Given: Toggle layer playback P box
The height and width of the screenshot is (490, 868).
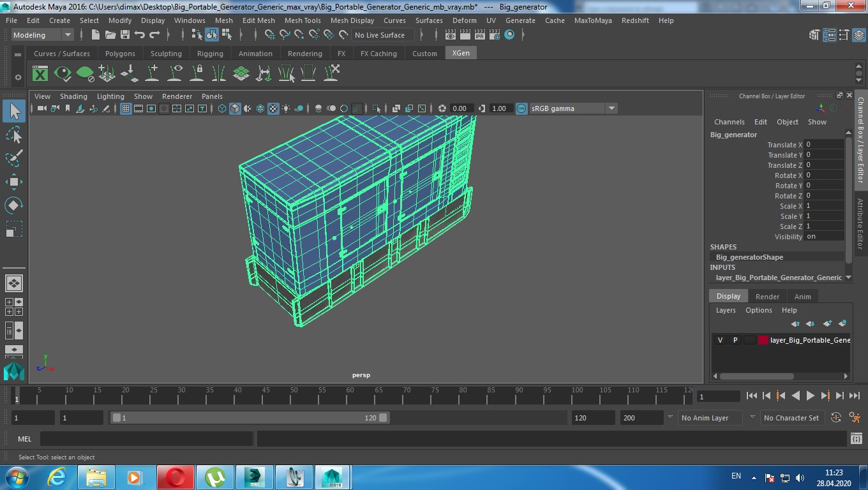Looking at the screenshot, I should tap(735, 340).
